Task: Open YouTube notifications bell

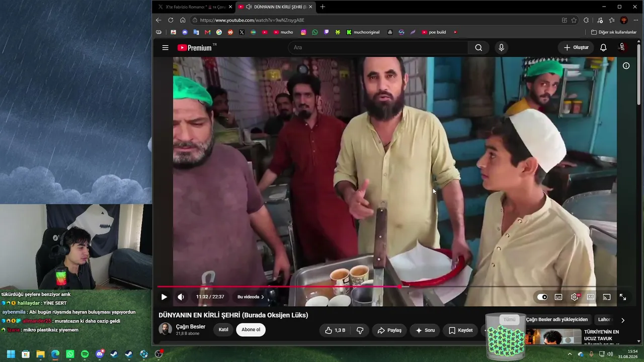Action: (603, 48)
